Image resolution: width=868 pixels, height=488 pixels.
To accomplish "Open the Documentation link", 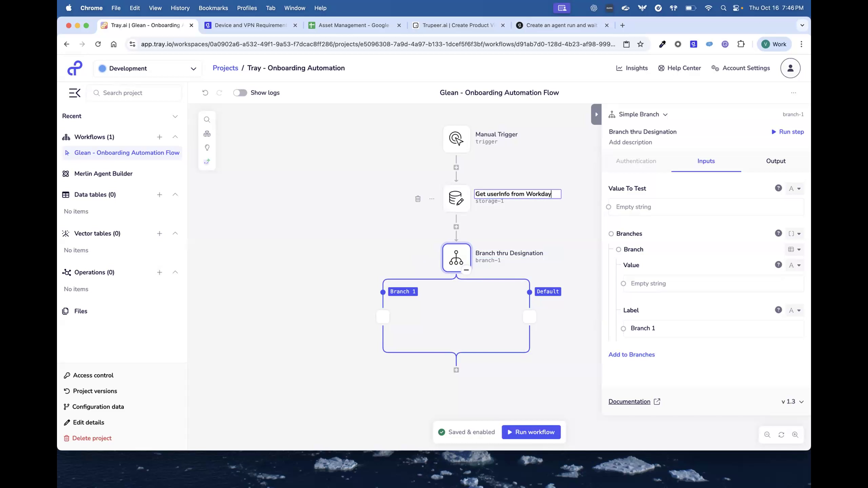I will point(630,401).
